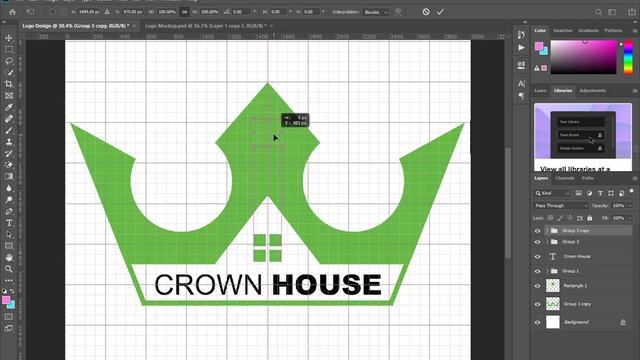Open the Color panel flyout menu
The width and height of the screenshot is (640, 360).
[x=635, y=31]
